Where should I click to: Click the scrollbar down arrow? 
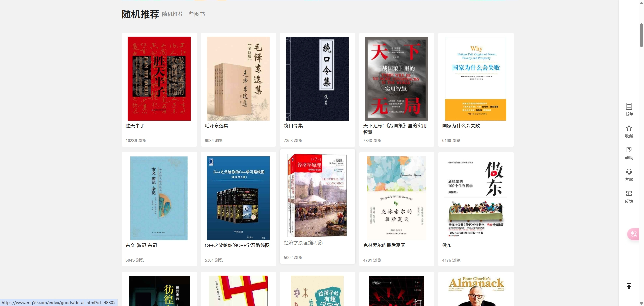coord(641,303)
